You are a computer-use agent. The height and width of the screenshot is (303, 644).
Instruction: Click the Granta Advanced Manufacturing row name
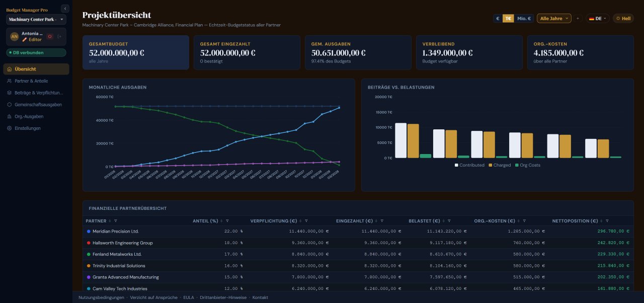click(x=126, y=277)
